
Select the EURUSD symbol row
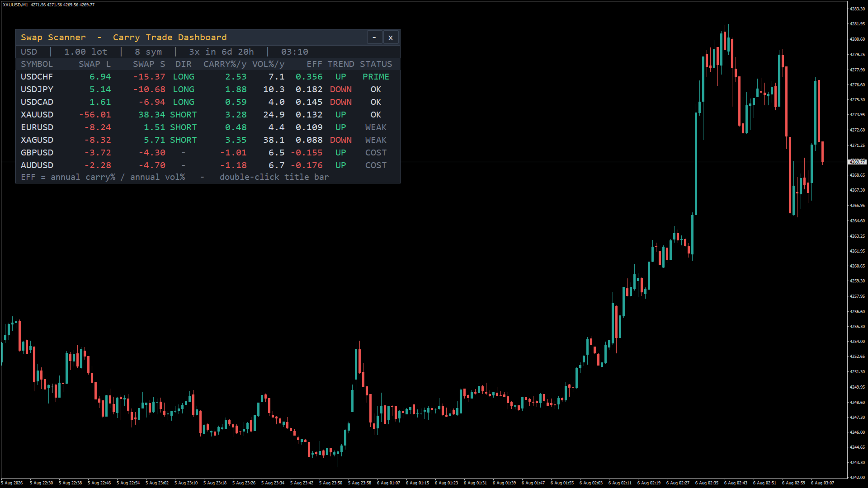click(208, 127)
